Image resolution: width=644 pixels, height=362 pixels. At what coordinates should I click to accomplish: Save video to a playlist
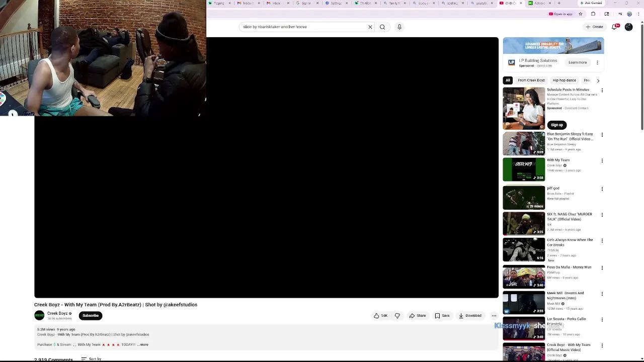click(442, 316)
